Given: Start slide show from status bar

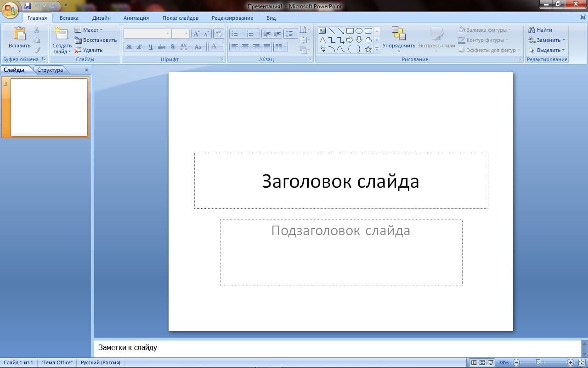Looking at the screenshot, I should pyautogui.click(x=491, y=362).
